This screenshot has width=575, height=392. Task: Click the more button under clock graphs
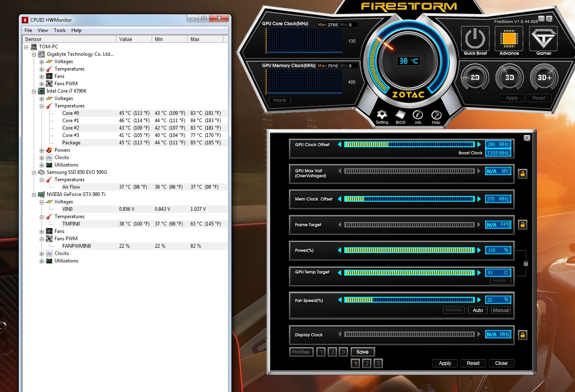coord(280,100)
